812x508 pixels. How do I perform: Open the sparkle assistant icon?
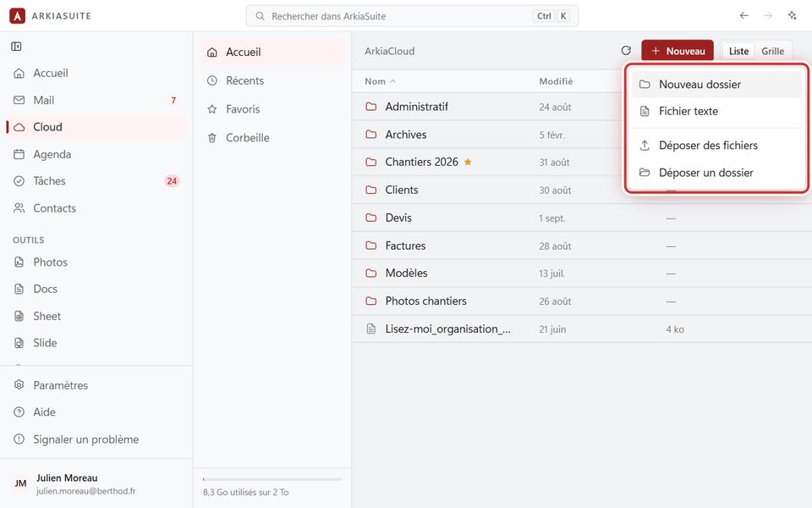[792, 16]
